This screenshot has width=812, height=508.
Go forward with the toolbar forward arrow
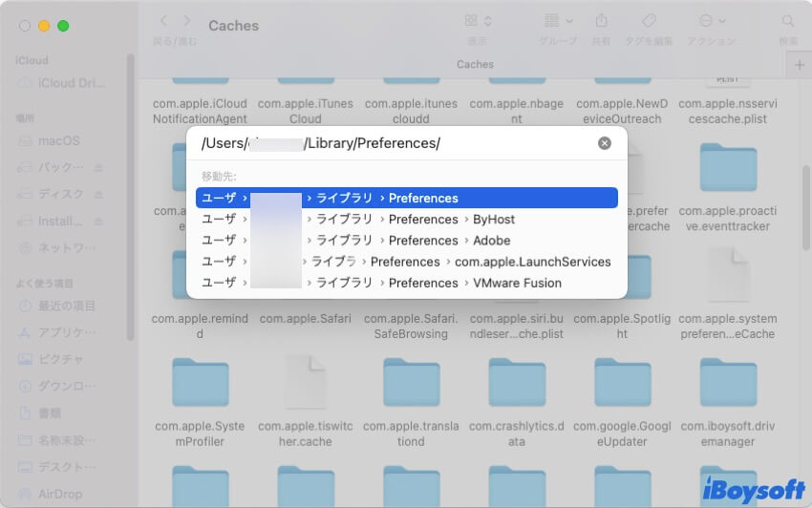tap(187, 21)
